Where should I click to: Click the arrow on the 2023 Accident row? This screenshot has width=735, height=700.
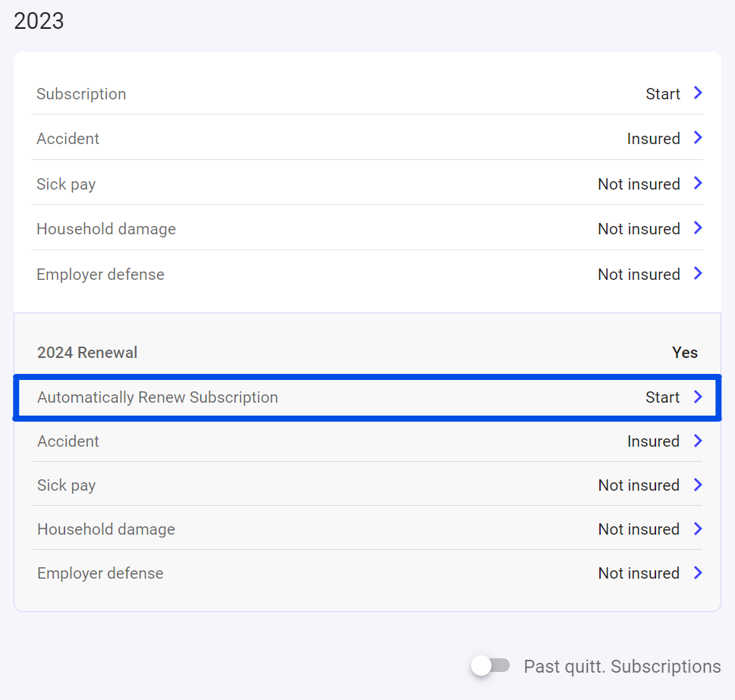pyautogui.click(x=698, y=138)
